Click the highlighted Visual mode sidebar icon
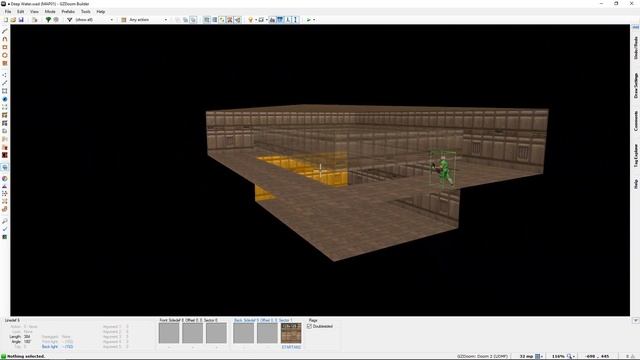The image size is (640, 360). coord(4,167)
